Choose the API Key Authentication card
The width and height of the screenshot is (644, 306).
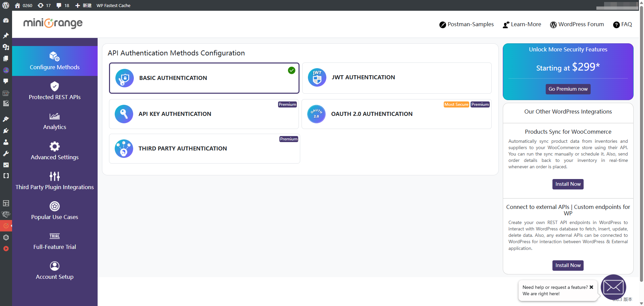(204, 114)
